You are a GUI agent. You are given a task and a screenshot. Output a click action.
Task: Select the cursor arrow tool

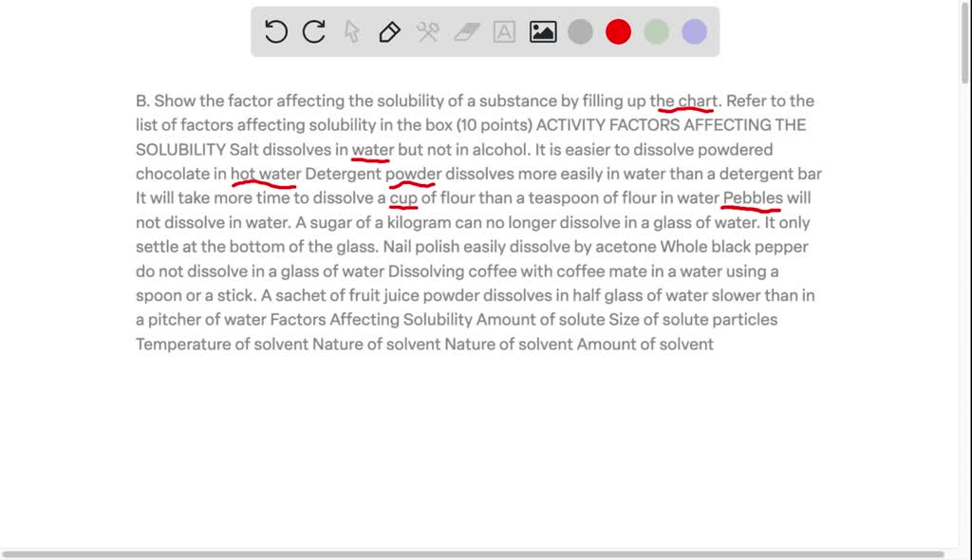[x=350, y=31]
